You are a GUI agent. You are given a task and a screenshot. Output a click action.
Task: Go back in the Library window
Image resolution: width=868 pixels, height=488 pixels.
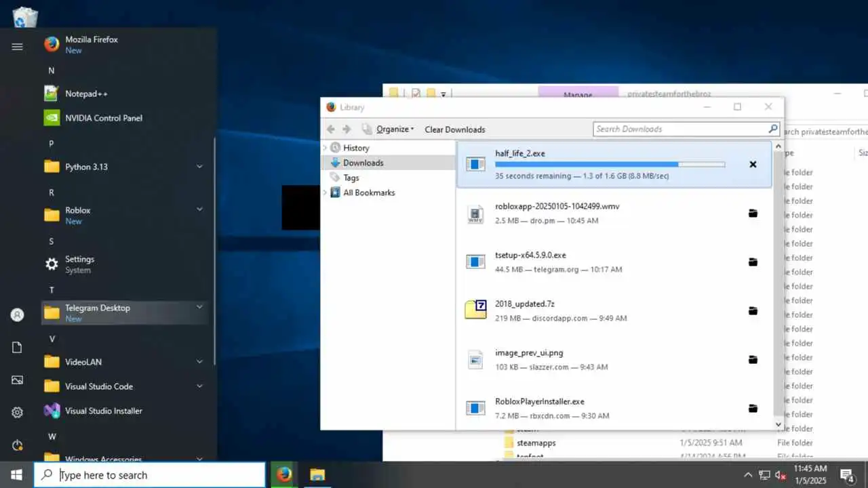point(331,129)
